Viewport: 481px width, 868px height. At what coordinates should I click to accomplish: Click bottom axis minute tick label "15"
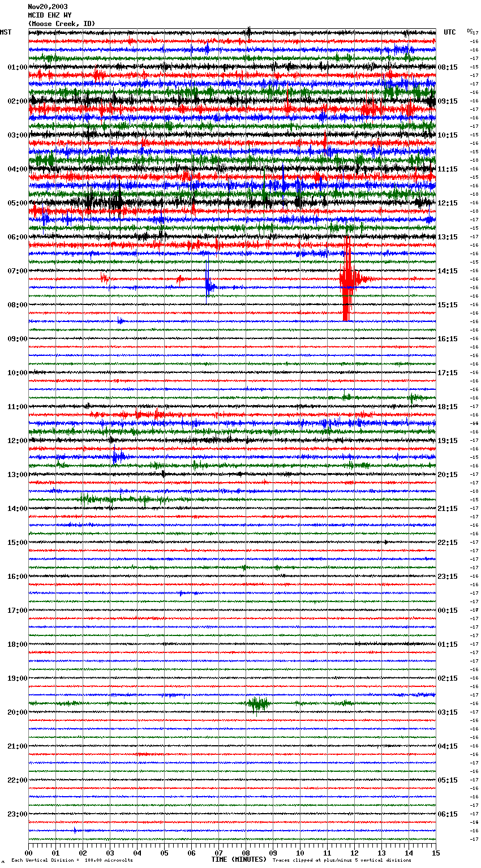pos(436,853)
